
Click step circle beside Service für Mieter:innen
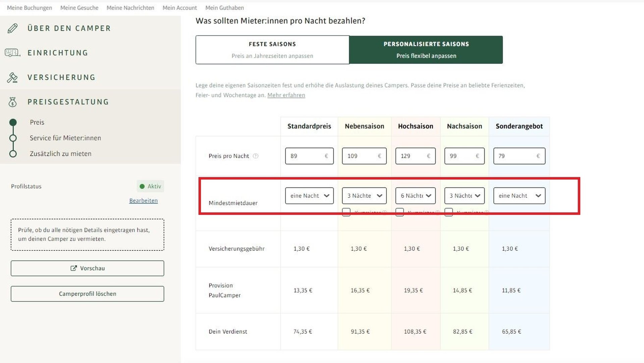pos(13,138)
